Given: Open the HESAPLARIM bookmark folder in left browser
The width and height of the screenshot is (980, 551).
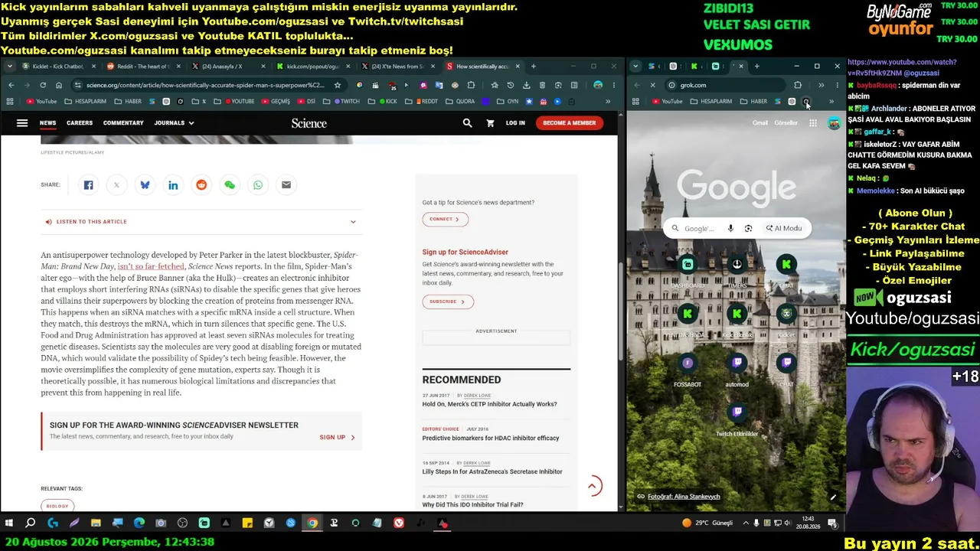Looking at the screenshot, I should click(86, 101).
